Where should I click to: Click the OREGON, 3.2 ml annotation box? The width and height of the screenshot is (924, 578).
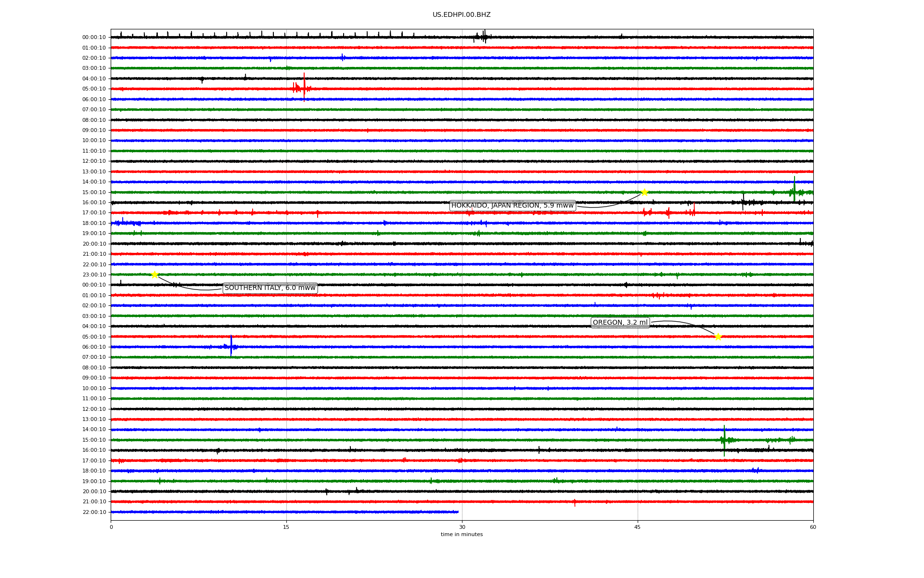click(x=620, y=323)
